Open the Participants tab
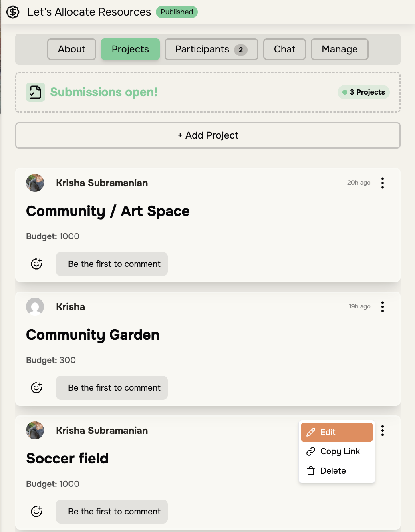The height and width of the screenshot is (532, 415). [211, 49]
